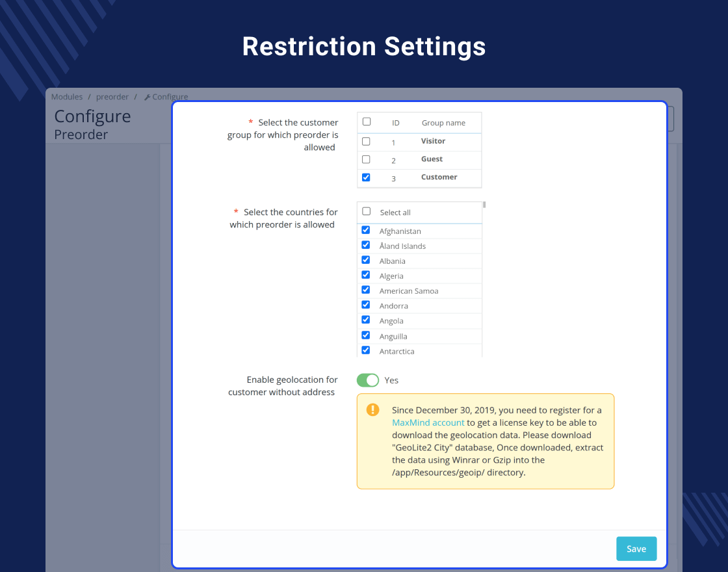728x572 pixels.
Task: Check the Select all countries checkbox
Action: pos(367,211)
